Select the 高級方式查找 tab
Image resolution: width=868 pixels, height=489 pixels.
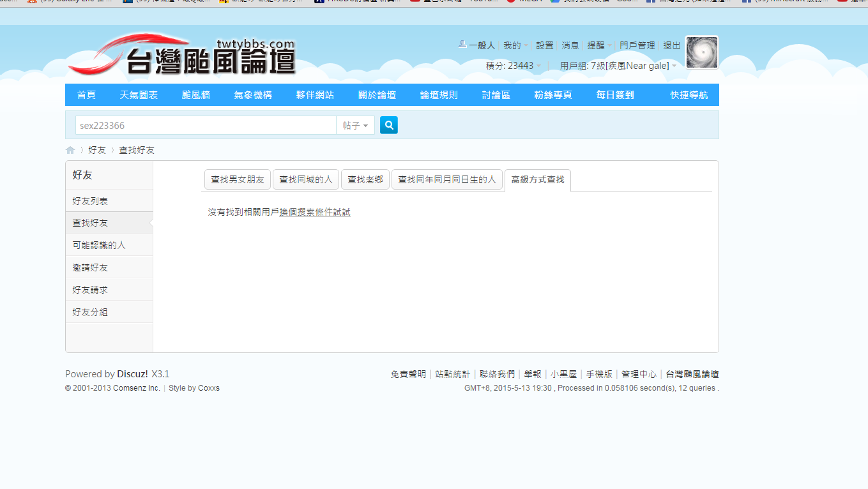538,180
